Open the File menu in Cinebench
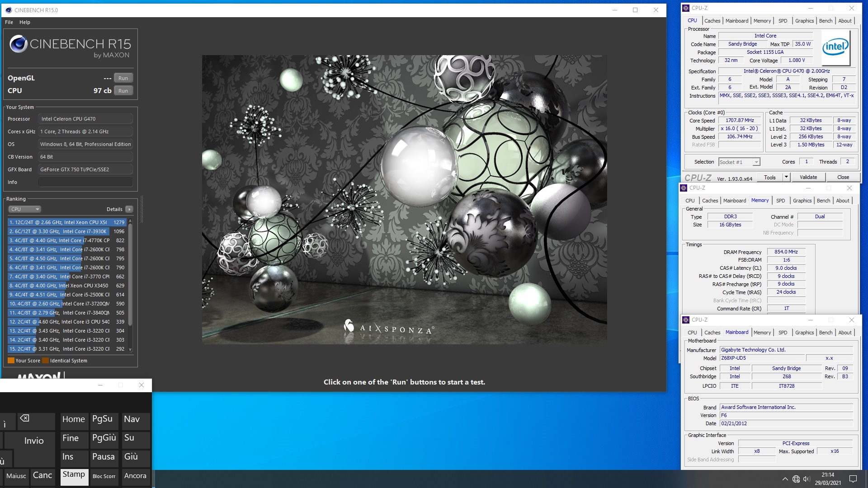The image size is (868, 488). click(x=9, y=22)
